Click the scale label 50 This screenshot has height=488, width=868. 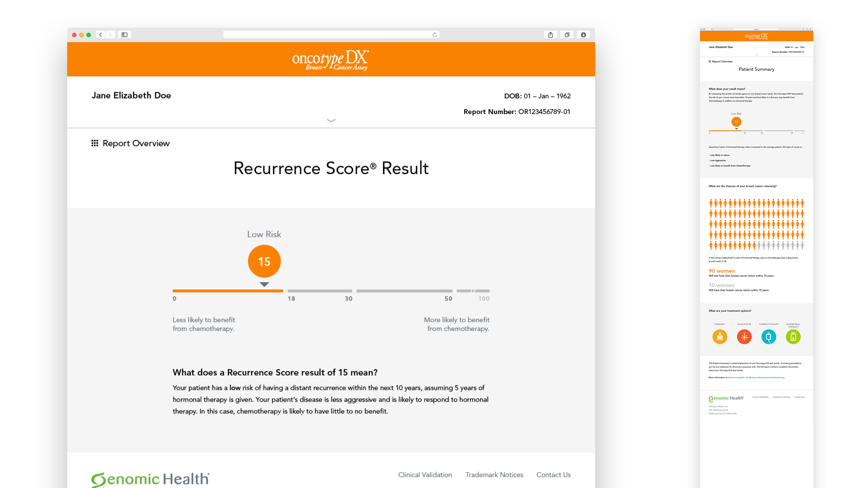tap(448, 298)
